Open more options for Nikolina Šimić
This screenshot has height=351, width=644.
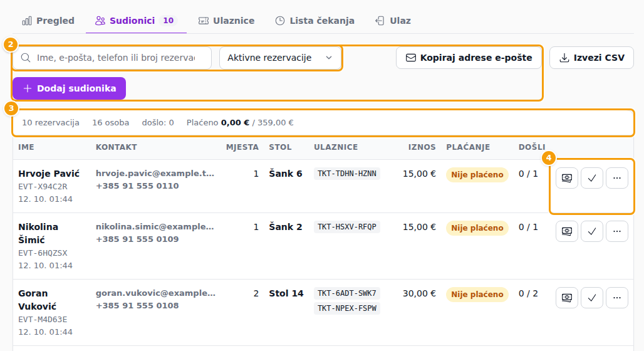617,231
